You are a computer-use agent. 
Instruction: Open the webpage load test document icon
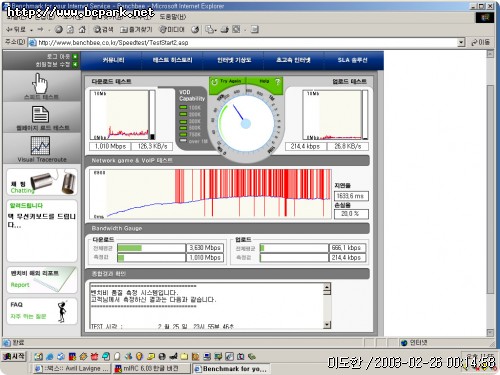pyautogui.click(x=40, y=114)
